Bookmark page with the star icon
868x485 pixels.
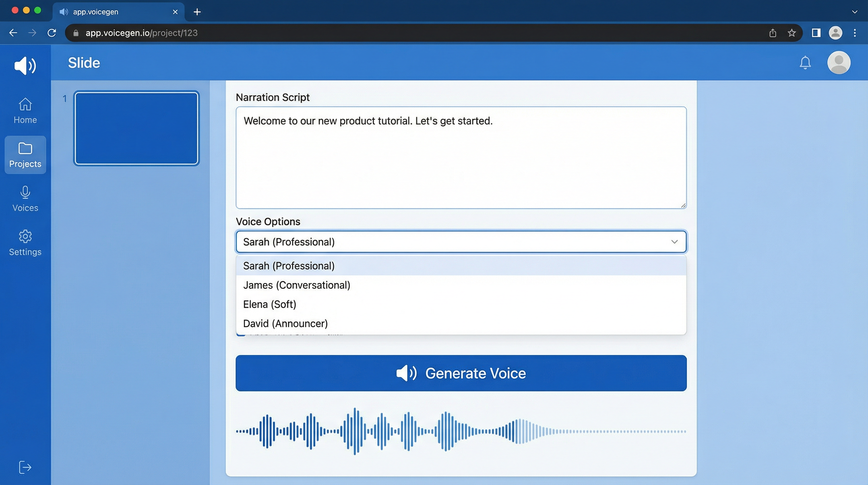[791, 33]
